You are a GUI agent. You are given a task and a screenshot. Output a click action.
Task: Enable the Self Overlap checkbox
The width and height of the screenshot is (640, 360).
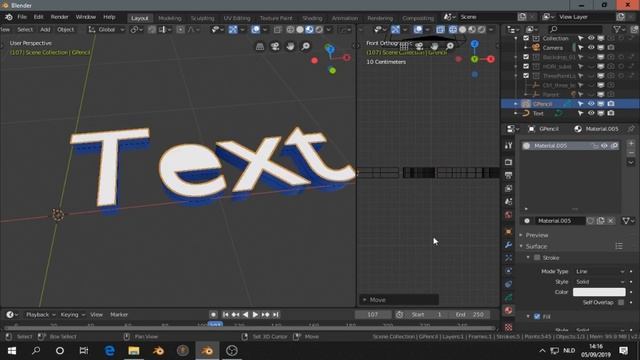621,302
